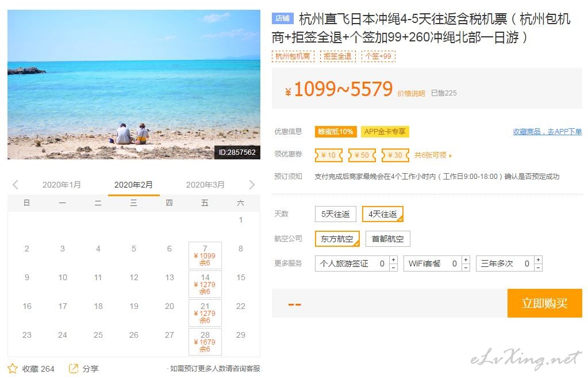
Task: Click the 立即购买 buy button
Action: pyautogui.click(x=544, y=303)
